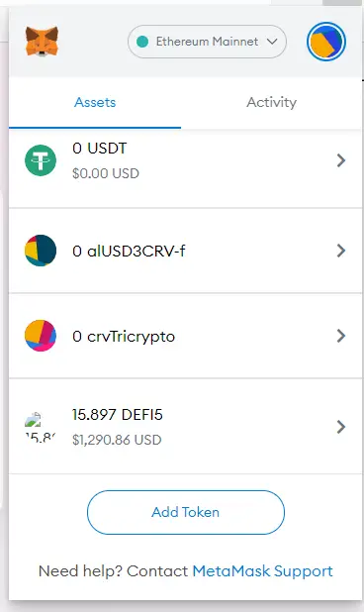Image resolution: width=364 pixels, height=612 pixels.
Task: Switch to the Activity tab
Action: [271, 103]
